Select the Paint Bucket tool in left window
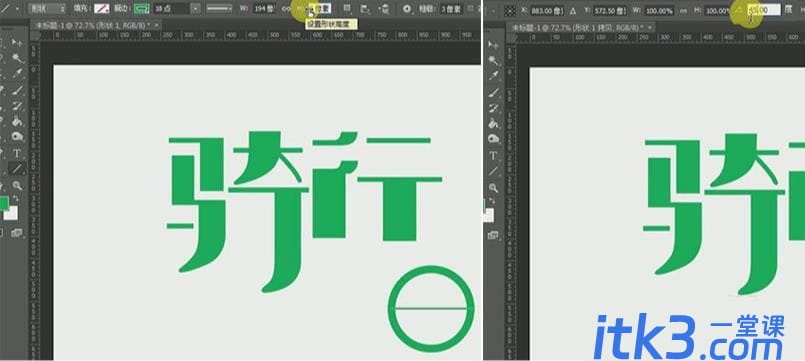 [17, 122]
